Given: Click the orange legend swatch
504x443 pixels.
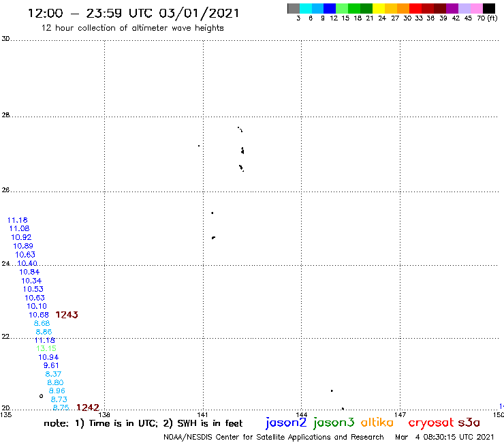Looking at the screenshot, I should pyautogui.click(x=403, y=8).
